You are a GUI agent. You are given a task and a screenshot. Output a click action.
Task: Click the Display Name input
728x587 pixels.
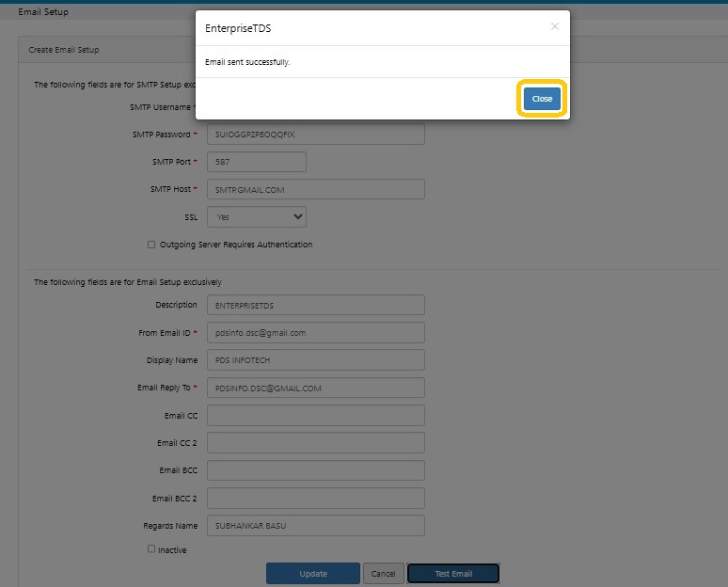click(315, 359)
